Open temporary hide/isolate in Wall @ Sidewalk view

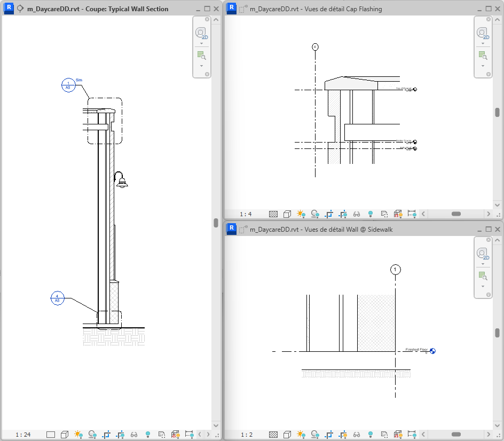357,435
